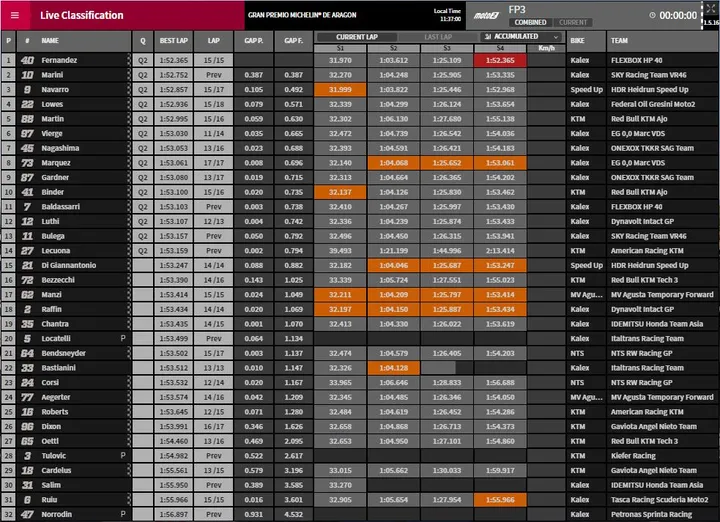Open the ACCUMULATED sector mode dropdown
This screenshot has height=522, width=720.
(x=522, y=37)
